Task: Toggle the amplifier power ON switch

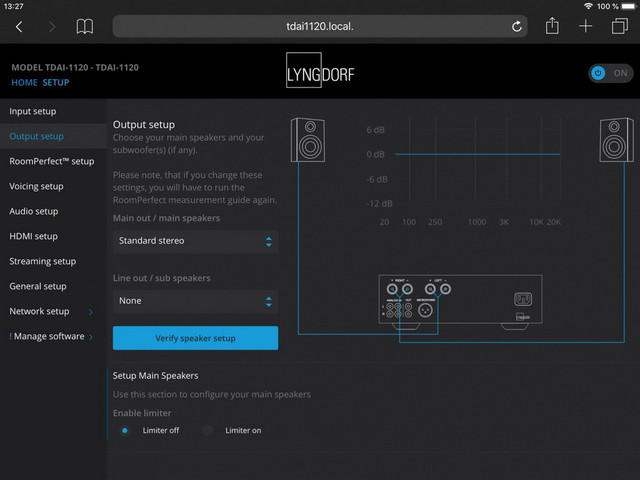Action: 610,73
